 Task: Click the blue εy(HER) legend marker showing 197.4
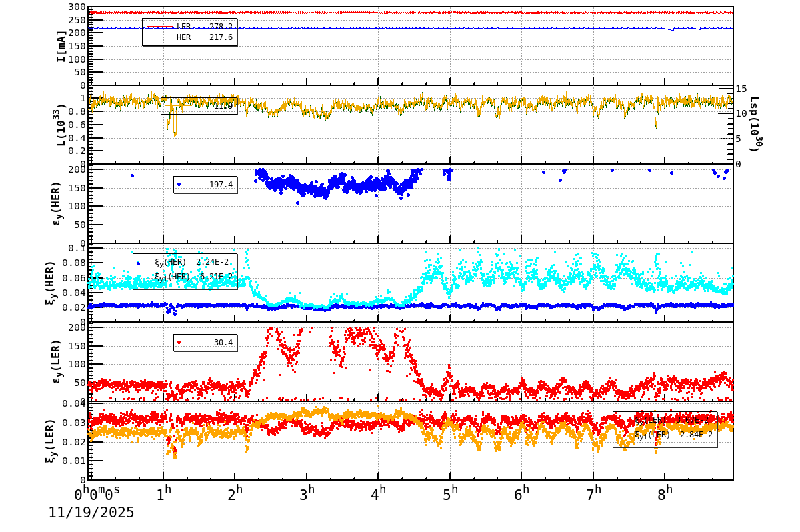click(179, 185)
